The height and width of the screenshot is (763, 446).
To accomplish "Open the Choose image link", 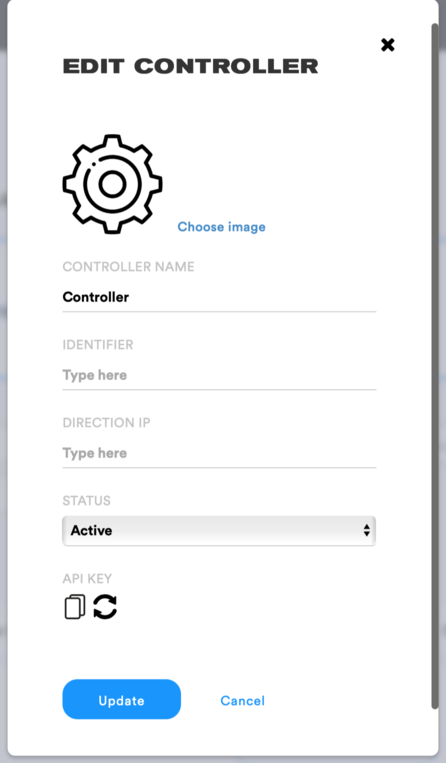I will (221, 227).
